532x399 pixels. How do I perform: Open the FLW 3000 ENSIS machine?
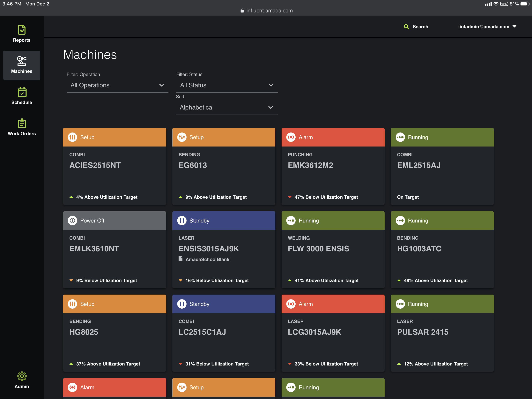coord(318,249)
